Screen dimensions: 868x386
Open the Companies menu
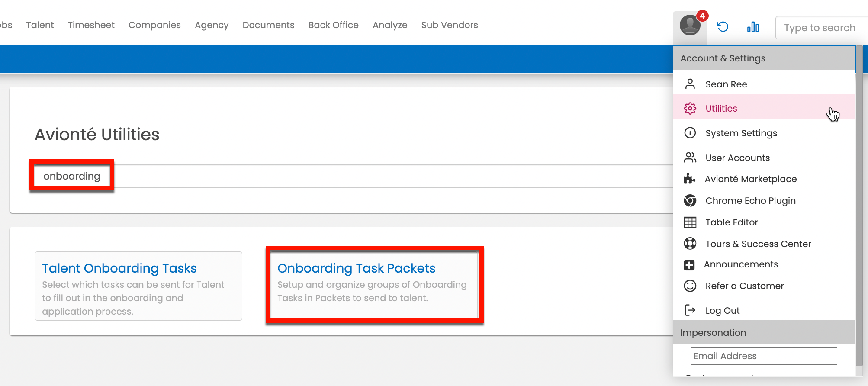pos(154,25)
